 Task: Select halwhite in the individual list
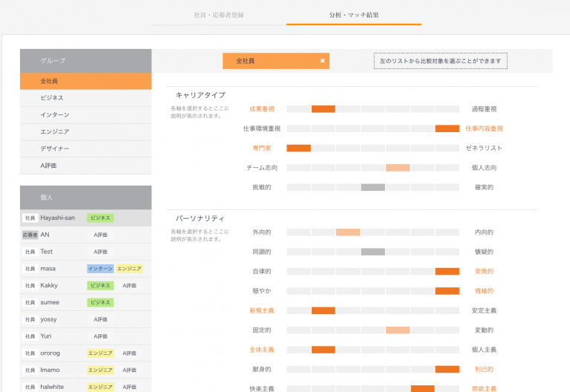coord(86,386)
